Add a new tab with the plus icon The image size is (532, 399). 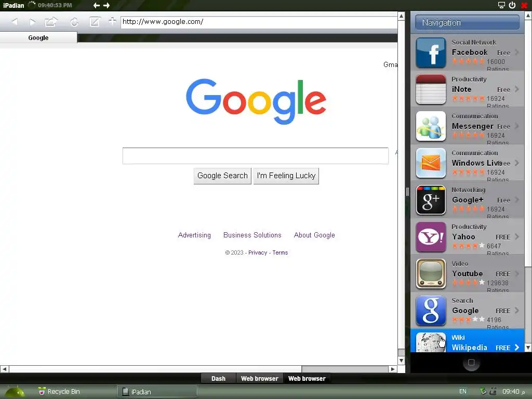pyautogui.click(x=112, y=21)
